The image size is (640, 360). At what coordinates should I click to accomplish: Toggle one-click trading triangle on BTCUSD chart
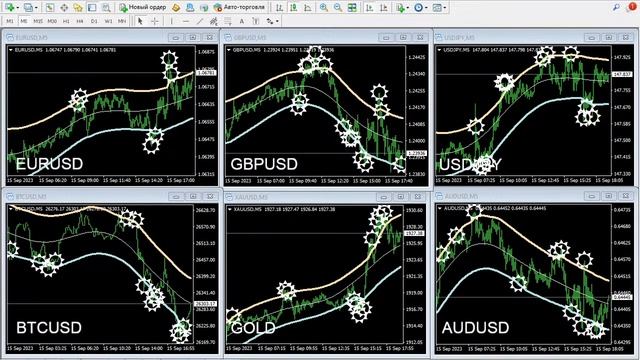(x=11, y=209)
